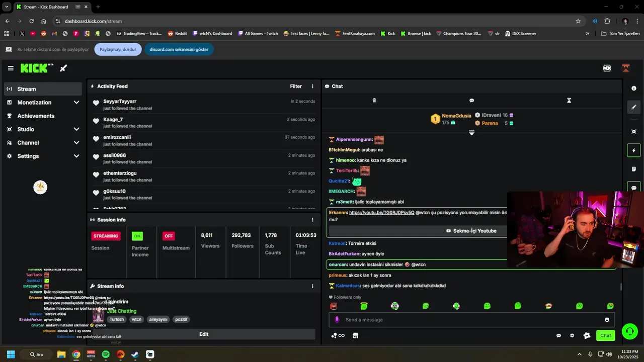
Task: Click discord.com sekmesini göster button
Action: 179,49
